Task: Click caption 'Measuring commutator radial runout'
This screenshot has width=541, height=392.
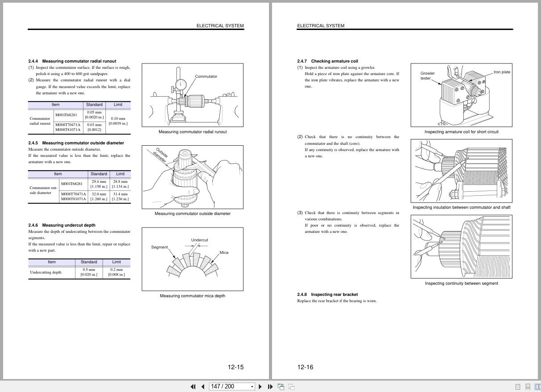Action: coord(193,132)
